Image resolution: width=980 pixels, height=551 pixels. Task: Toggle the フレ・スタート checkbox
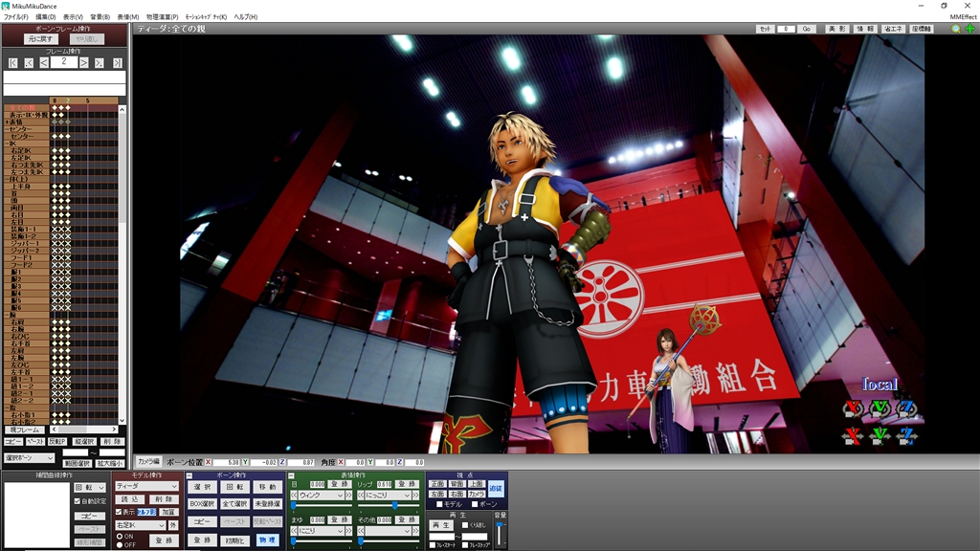click(x=433, y=545)
